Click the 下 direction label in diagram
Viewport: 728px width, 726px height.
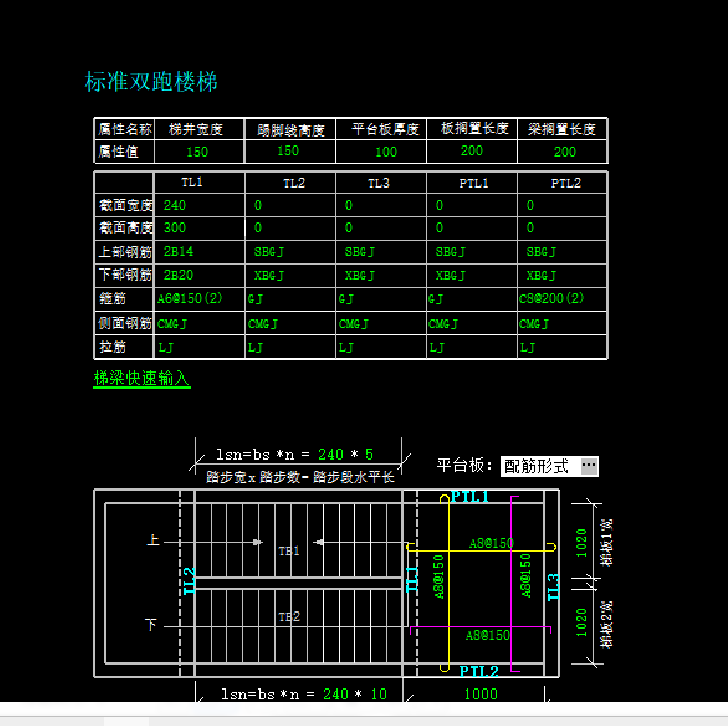151,624
